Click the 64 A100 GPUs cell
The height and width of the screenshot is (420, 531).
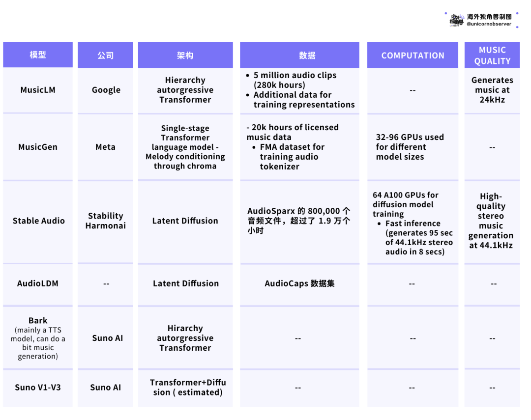pos(413,223)
